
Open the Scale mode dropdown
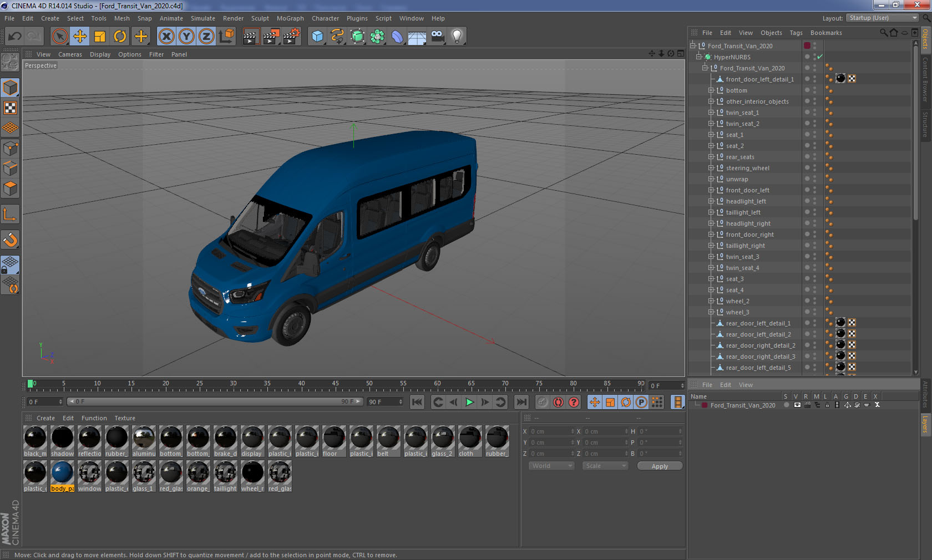pyautogui.click(x=605, y=466)
